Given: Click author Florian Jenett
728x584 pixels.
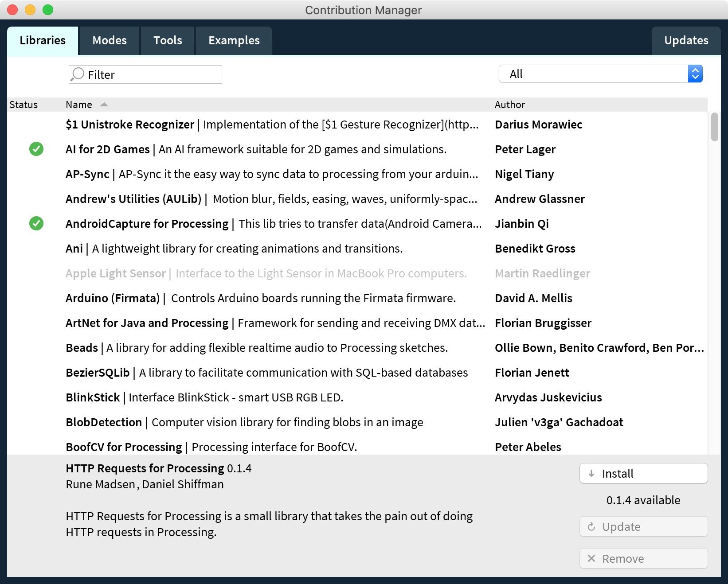Looking at the screenshot, I should (532, 373).
